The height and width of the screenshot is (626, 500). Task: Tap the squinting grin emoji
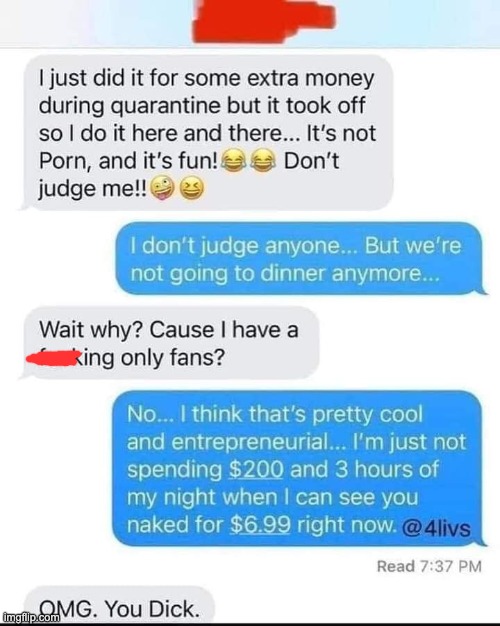tap(191, 188)
